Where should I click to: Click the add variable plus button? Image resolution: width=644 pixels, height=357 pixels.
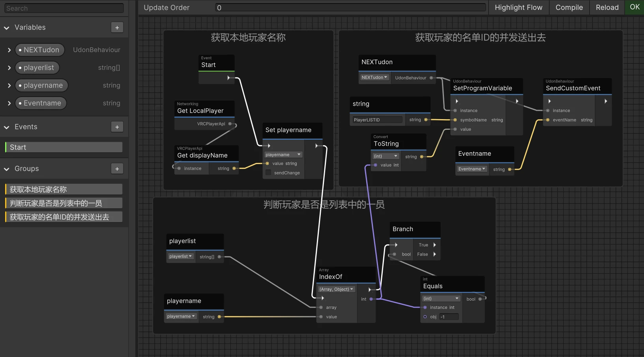point(117,28)
